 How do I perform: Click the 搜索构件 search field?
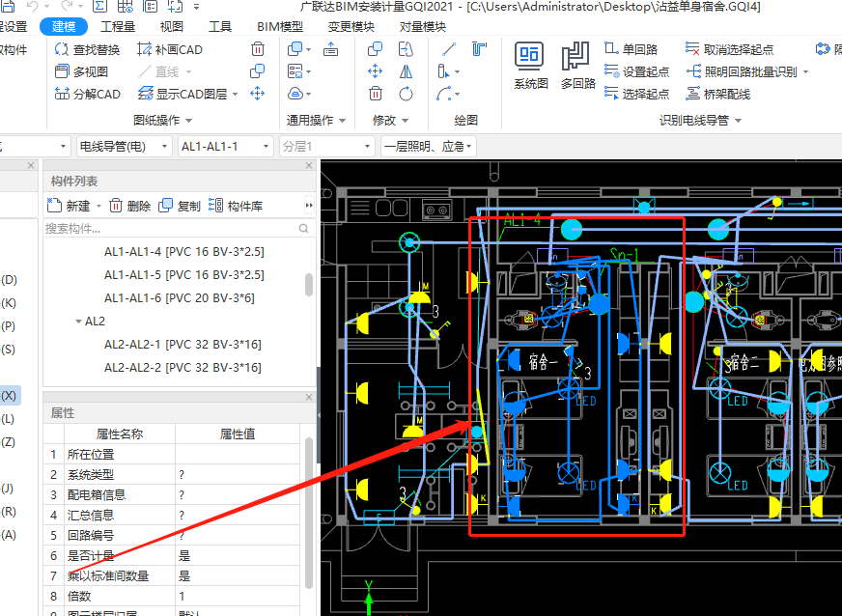(x=179, y=228)
